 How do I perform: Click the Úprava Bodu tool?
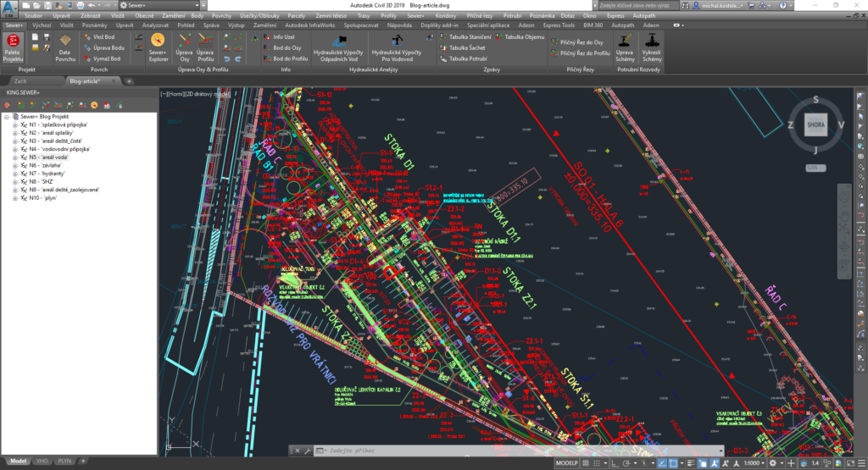click(104, 47)
